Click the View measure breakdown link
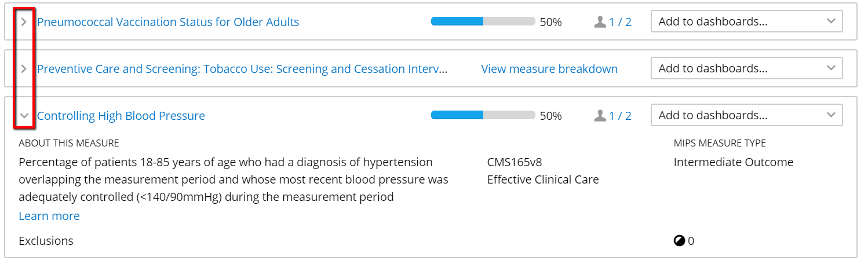Screen dimensions: 868x264 coord(549,69)
